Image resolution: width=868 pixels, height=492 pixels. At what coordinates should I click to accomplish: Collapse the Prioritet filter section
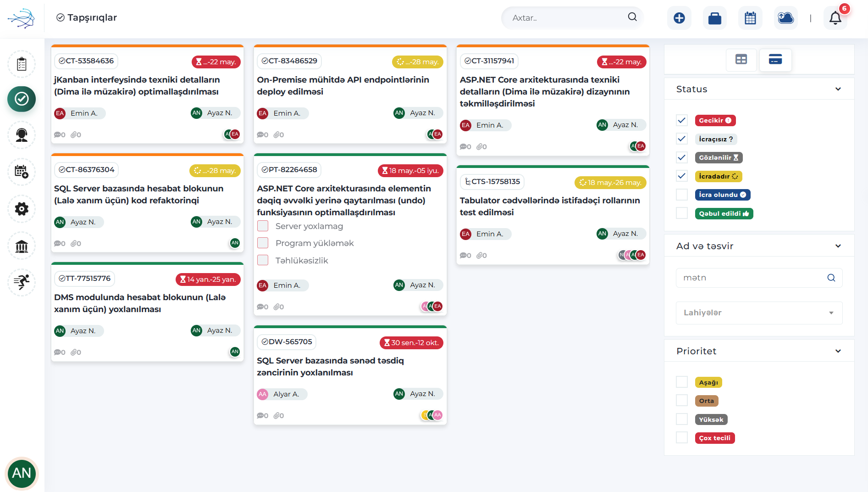[838, 351]
